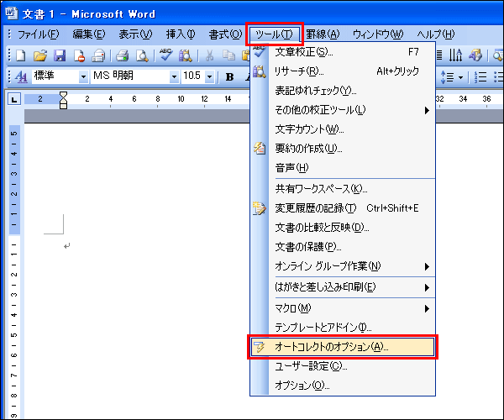The image size is (504, 420).
Task: Toggle bold formatting B button
Action: [x=229, y=76]
